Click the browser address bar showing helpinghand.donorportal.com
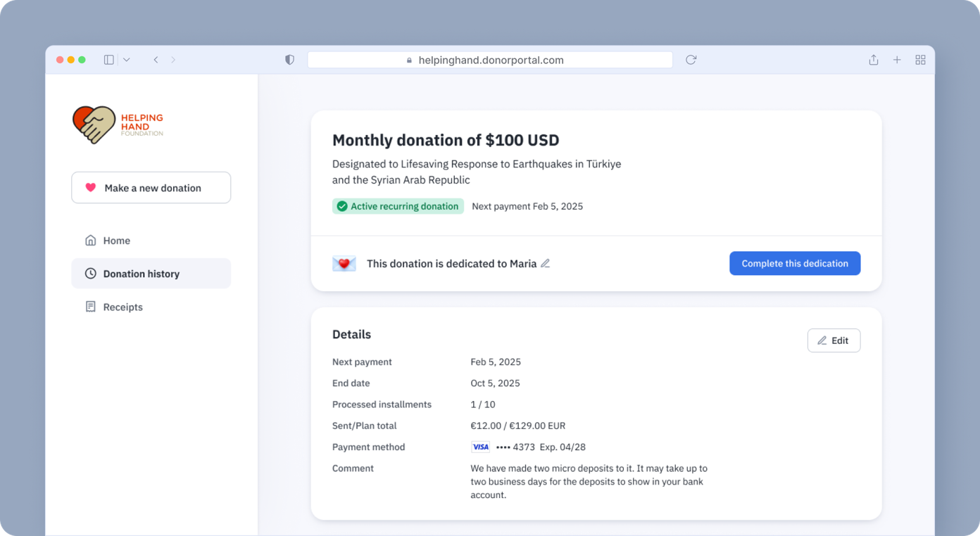Image resolution: width=980 pixels, height=536 pixels. 490,60
